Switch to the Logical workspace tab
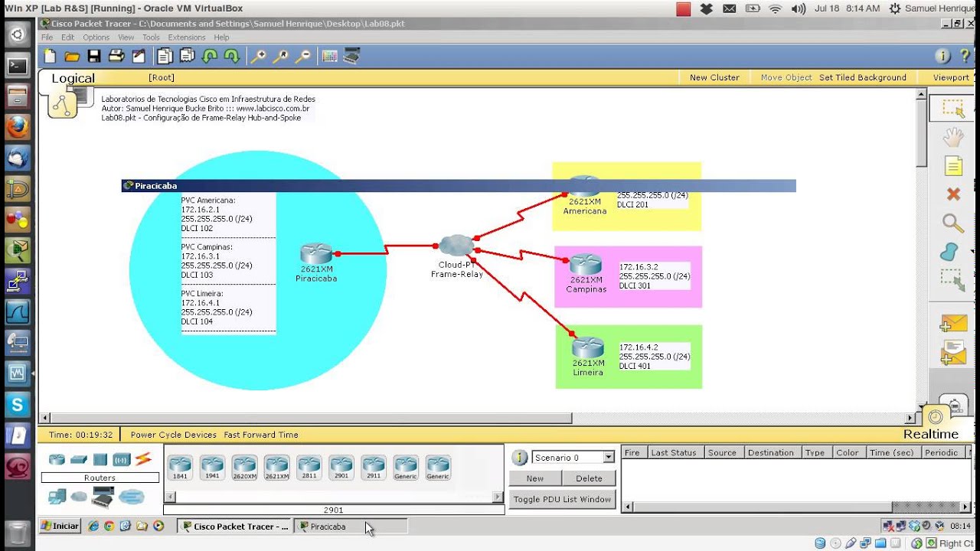Image resolution: width=980 pixels, height=551 pixels. [73, 78]
